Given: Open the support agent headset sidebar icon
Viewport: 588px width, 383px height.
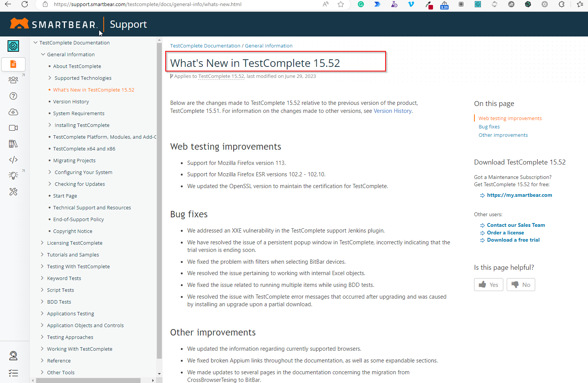Looking at the screenshot, I should tap(13, 356).
